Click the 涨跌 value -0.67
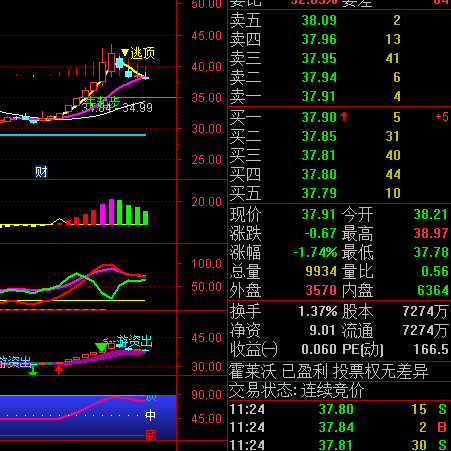This screenshot has width=451, height=451. [x=320, y=233]
